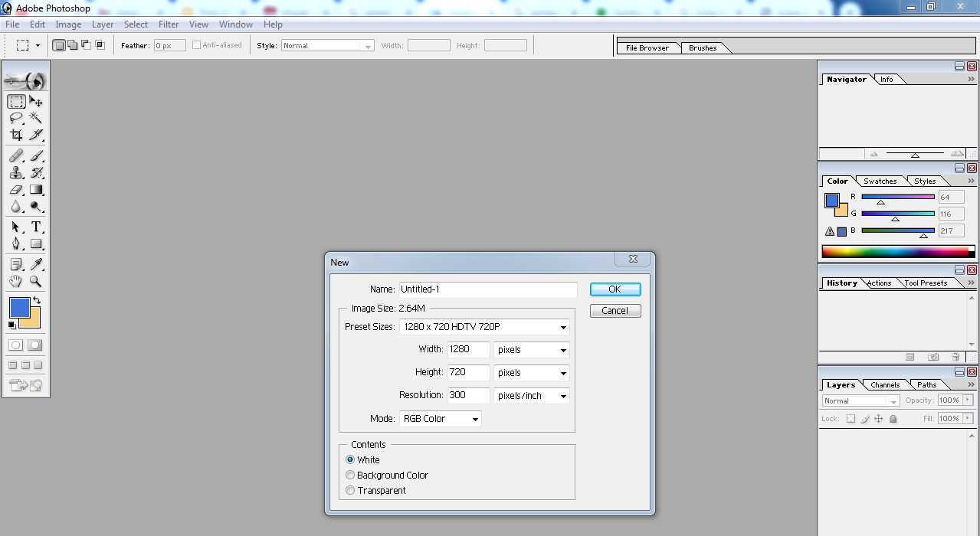Open Width units dropdown
The width and height of the screenshot is (980, 536).
pos(532,350)
